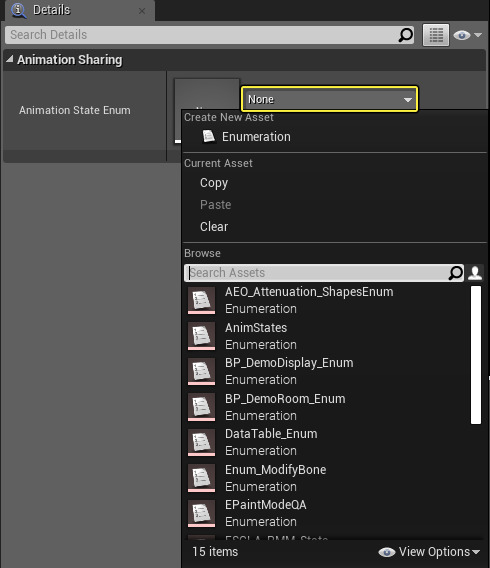Click the BP_DemoRoom_Enum thumbnail icon
This screenshot has height=568, width=490.
(201, 407)
